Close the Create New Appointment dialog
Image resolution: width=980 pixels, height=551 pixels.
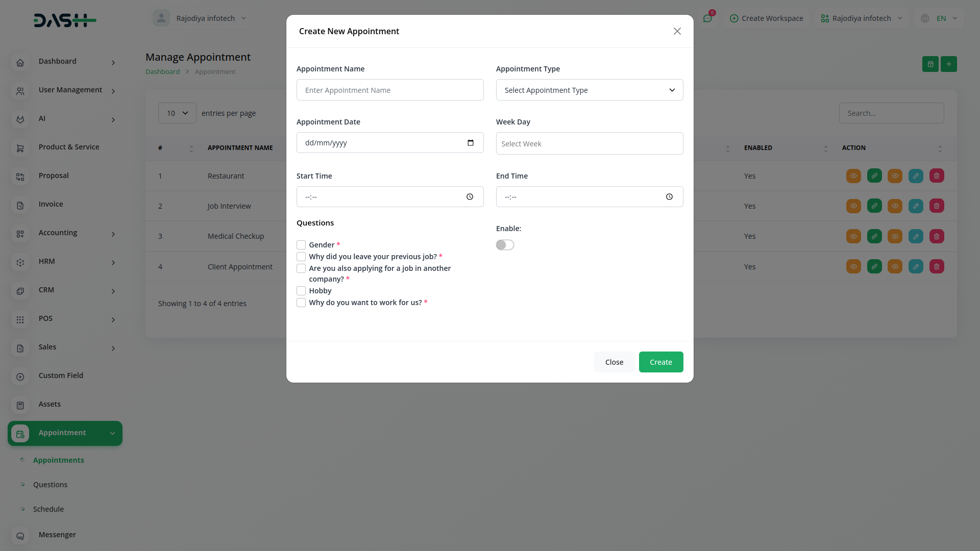[x=677, y=32]
